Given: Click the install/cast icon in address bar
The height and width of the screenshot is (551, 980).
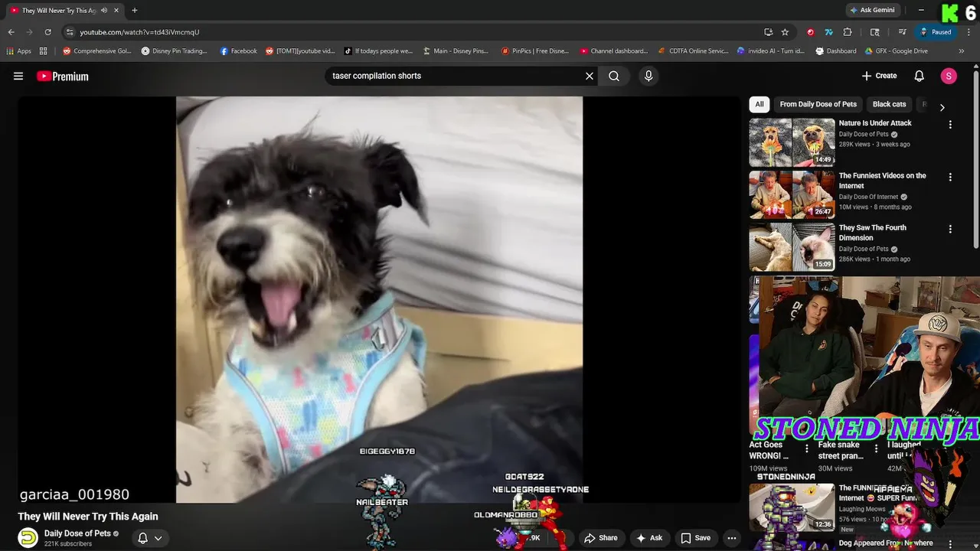Looking at the screenshot, I should pyautogui.click(x=768, y=32).
